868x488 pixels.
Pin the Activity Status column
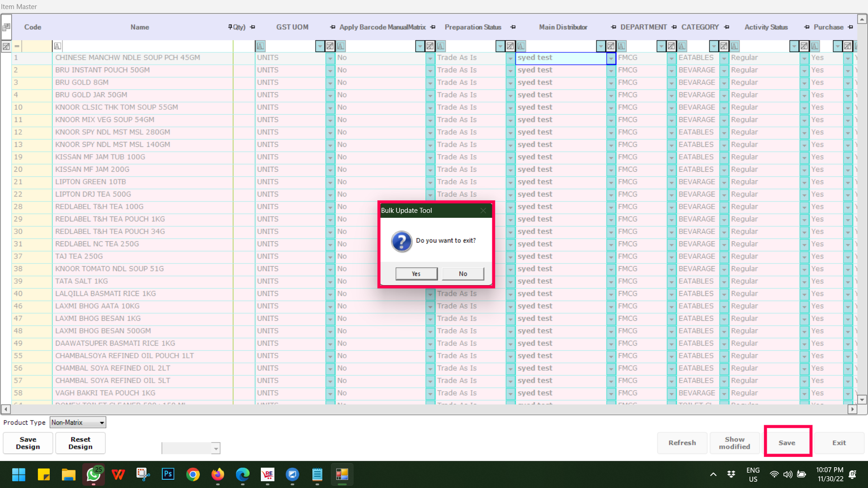(807, 27)
